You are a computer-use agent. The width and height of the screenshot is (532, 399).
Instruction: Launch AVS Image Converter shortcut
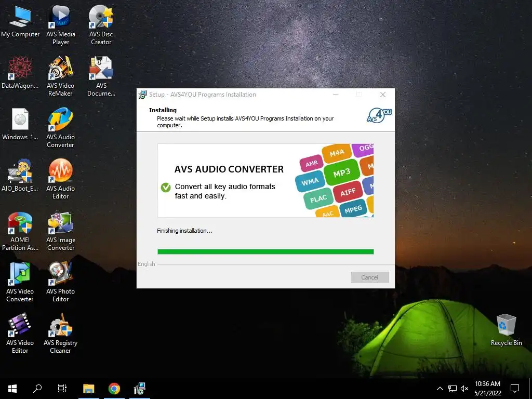click(60, 231)
